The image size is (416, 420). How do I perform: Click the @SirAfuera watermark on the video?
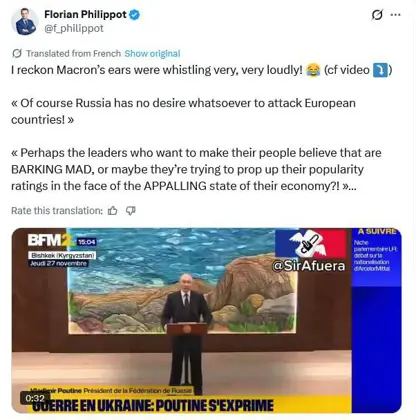pos(309,266)
